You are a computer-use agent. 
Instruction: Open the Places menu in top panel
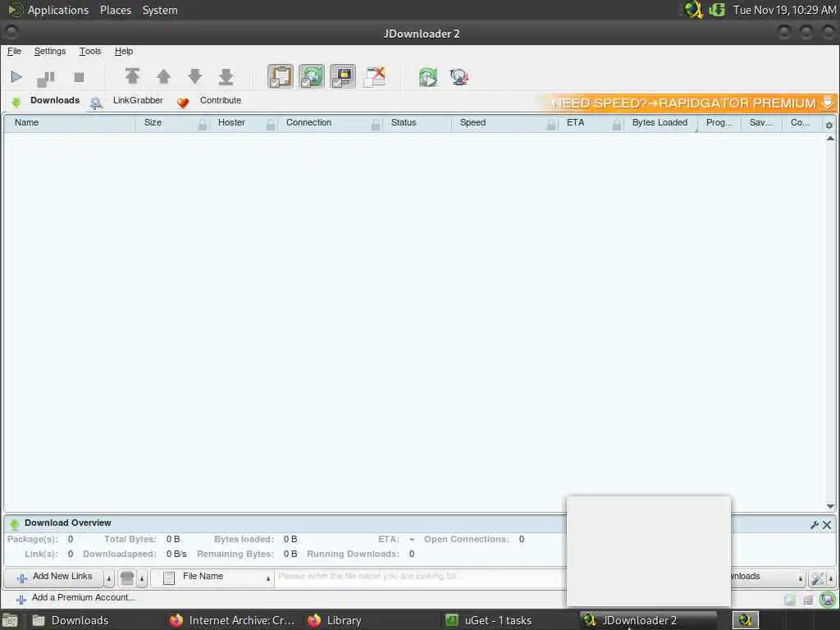(x=115, y=10)
